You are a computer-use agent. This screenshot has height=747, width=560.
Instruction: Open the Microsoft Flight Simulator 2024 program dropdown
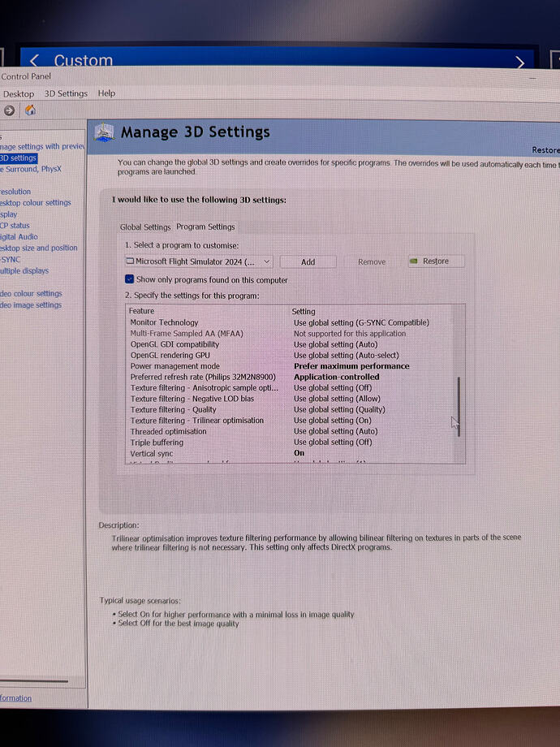coord(199,261)
